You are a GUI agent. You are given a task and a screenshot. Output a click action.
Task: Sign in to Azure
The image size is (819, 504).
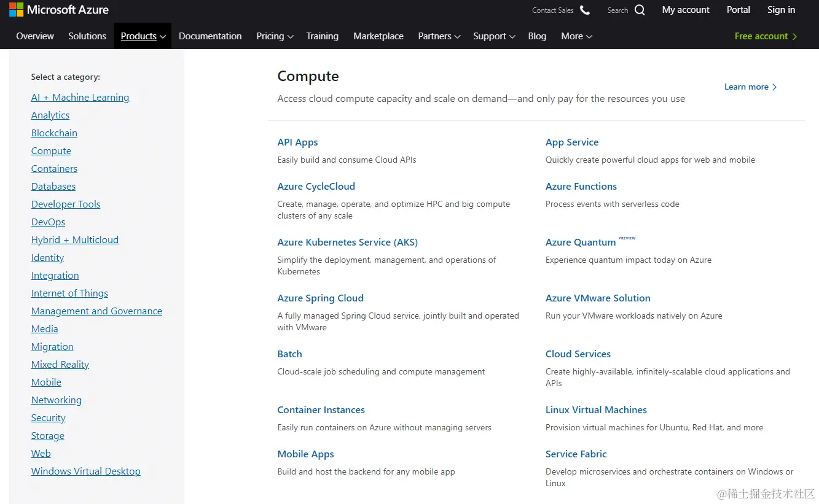(781, 10)
